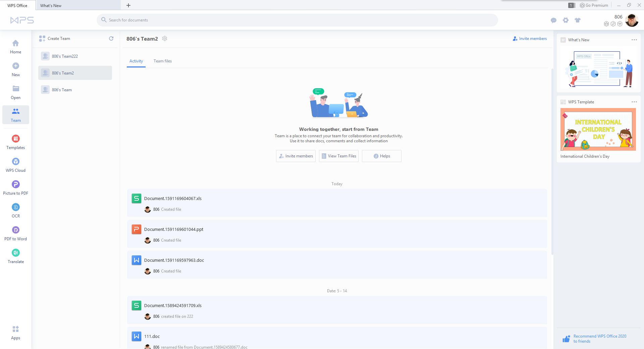Open the PDF to Word converter
644x349 pixels.
[x=15, y=233]
